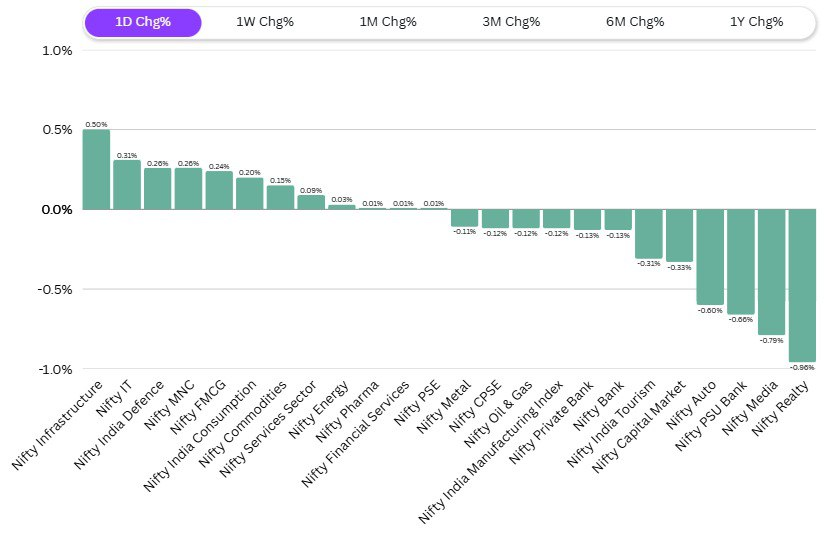Select the Nifty Realty bar

coord(802,285)
